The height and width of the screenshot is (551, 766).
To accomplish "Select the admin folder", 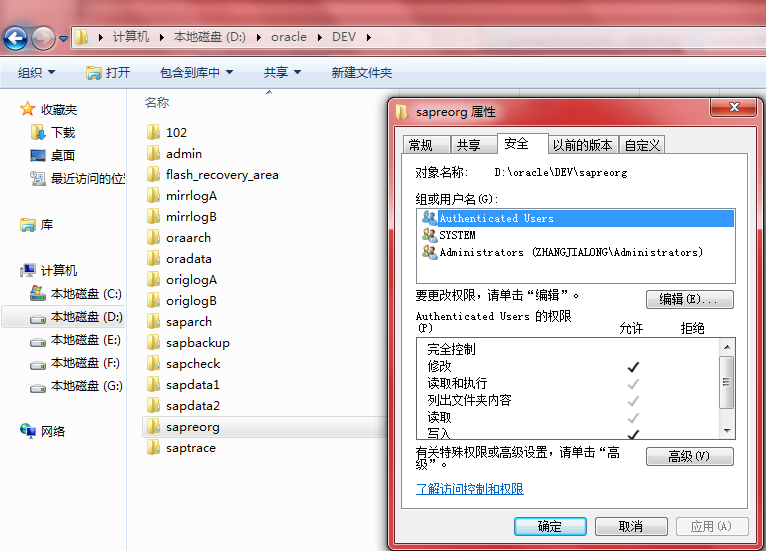I will pyautogui.click(x=174, y=153).
